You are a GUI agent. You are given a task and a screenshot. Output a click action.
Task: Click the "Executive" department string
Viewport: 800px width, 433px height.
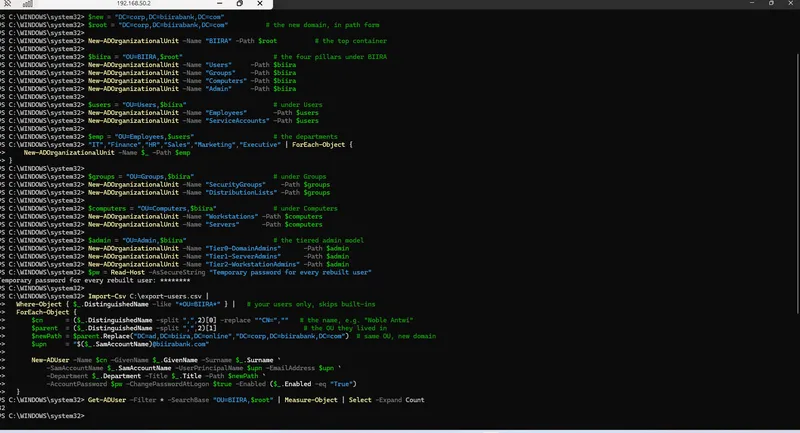point(260,145)
